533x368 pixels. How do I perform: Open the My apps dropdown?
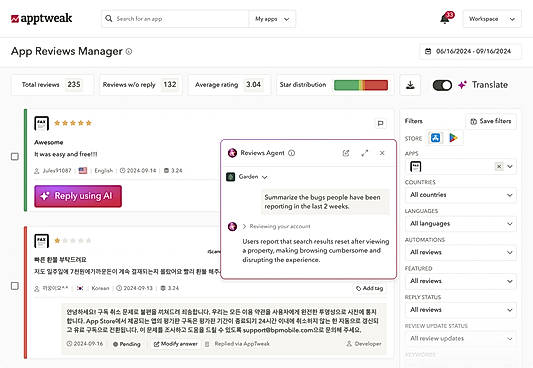[x=272, y=19]
